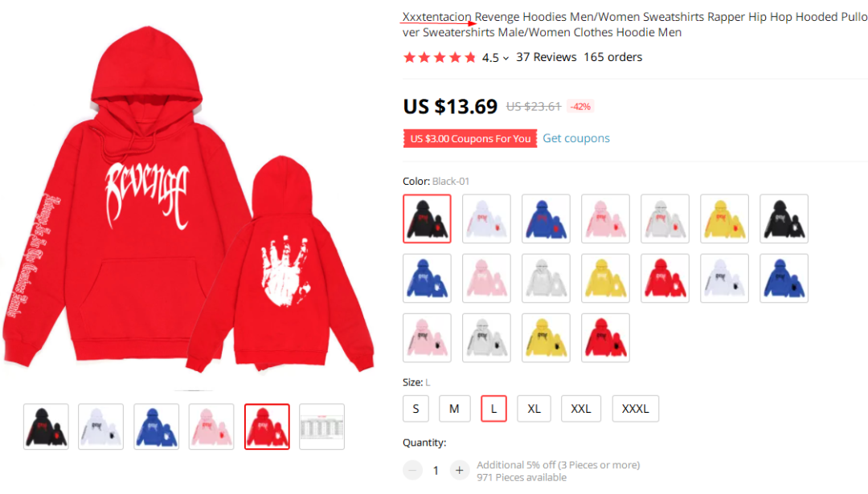Click the US $3.00 Coupons For You banner
The width and height of the screenshot is (868, 494).
click(x=470, y=138)
